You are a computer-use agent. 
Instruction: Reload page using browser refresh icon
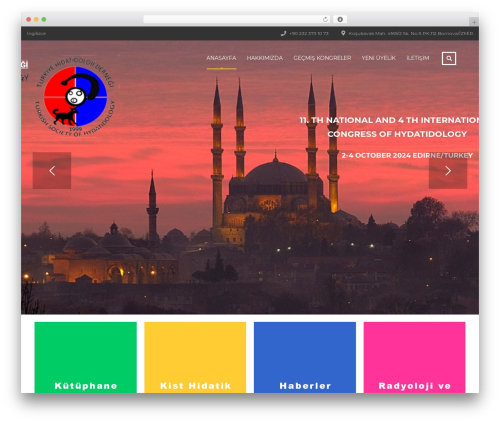pos(325,19)
